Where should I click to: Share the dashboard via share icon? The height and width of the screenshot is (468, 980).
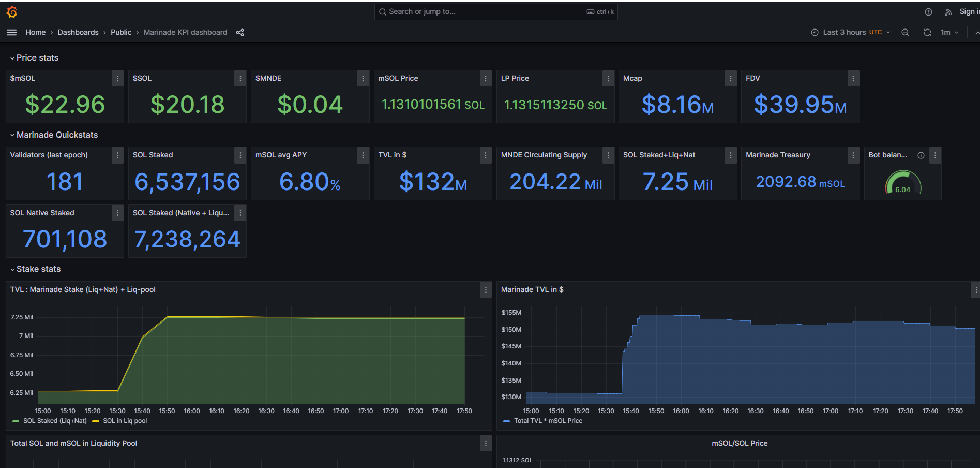pos(240,32)
